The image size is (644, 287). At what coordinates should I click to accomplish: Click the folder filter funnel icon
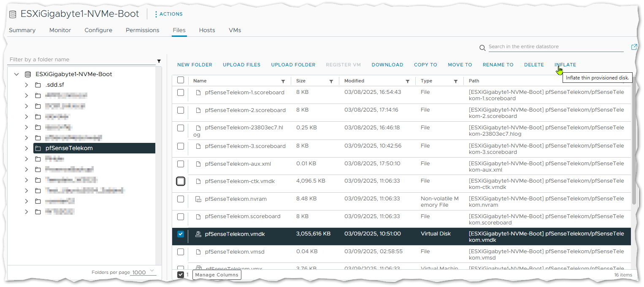pyautogui.click(x=159, y=61)
